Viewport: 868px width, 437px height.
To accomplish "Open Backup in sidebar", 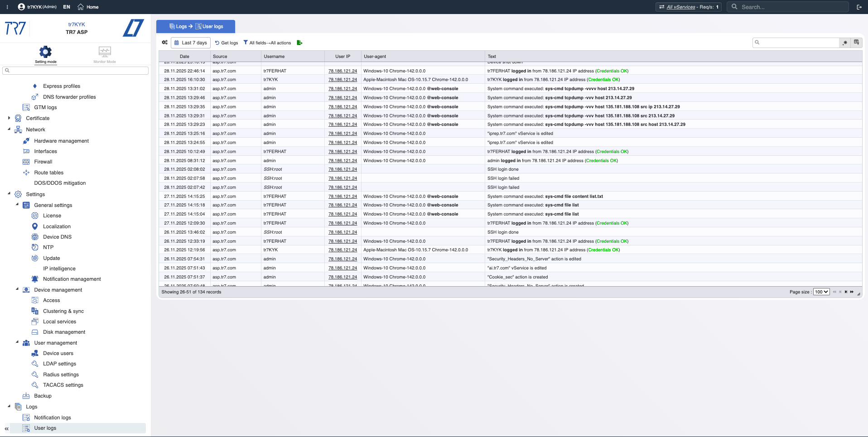I will tap(43, 396).
